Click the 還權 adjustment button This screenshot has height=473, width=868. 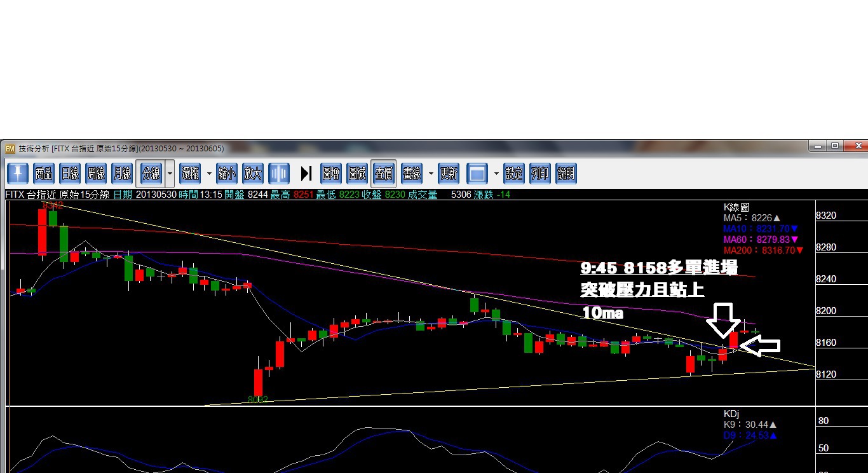[x=190, y=173]
